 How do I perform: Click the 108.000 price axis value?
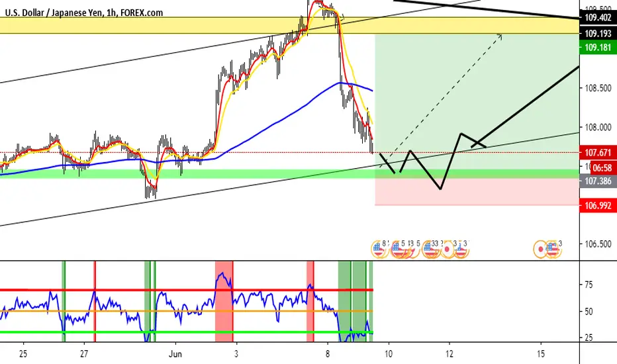(598, 128)
